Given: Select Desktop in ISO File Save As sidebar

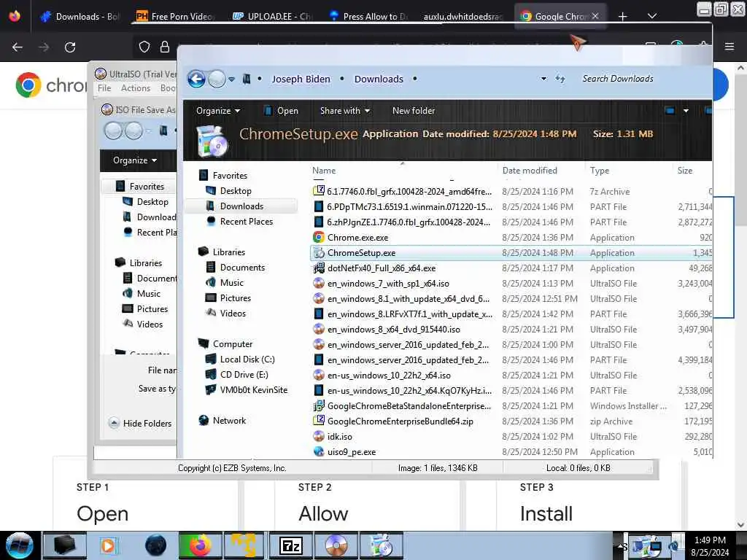Looking at the screenshot, I should pos(152,202).
